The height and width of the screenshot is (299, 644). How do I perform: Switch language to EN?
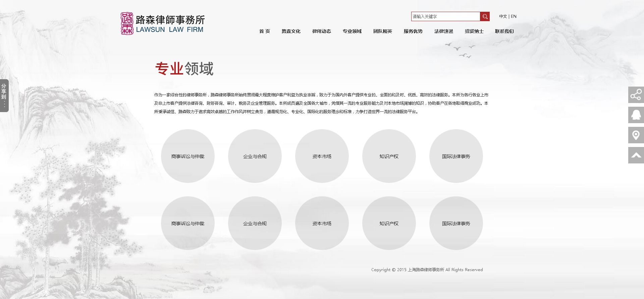(514, 16)
